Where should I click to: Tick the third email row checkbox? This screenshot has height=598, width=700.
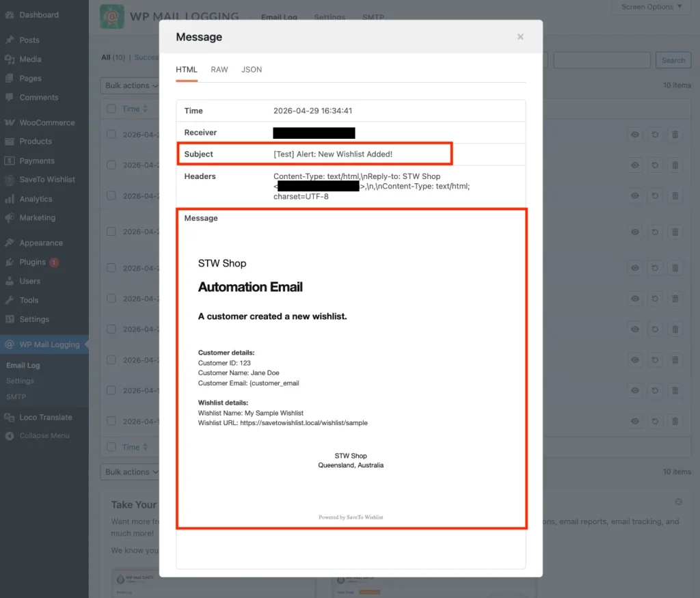point(111,195)
